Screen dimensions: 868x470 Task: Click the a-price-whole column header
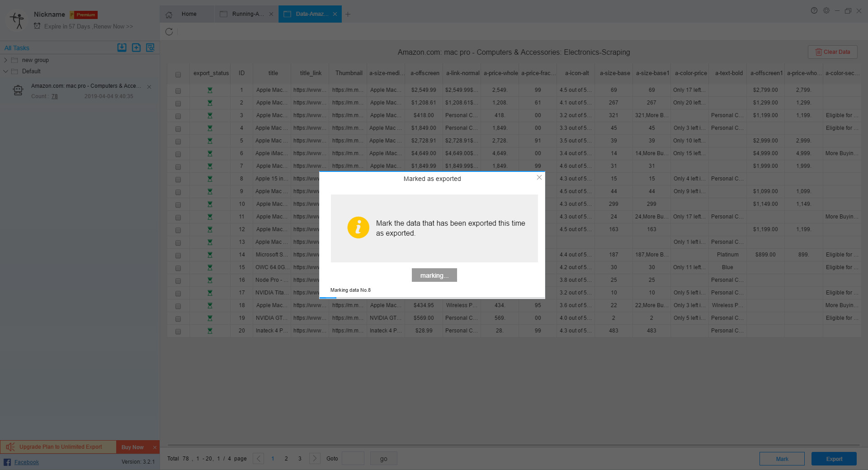tap(500, 73)
